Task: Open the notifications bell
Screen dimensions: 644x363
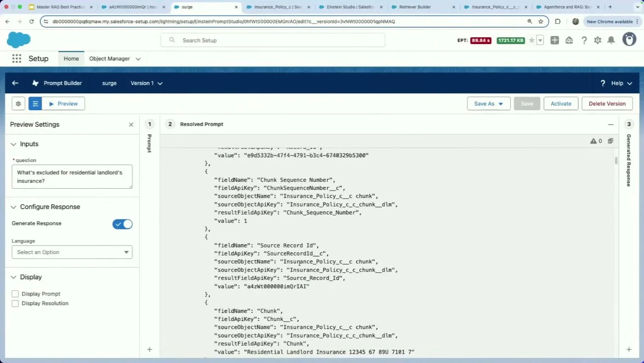Action: coord(611,40)
